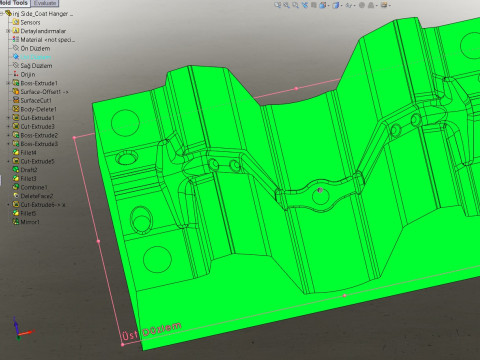Select Fillet3 in the feature tree
Image resolution: width=480 pixels, height=360 pixels.
tap(28, 178)
